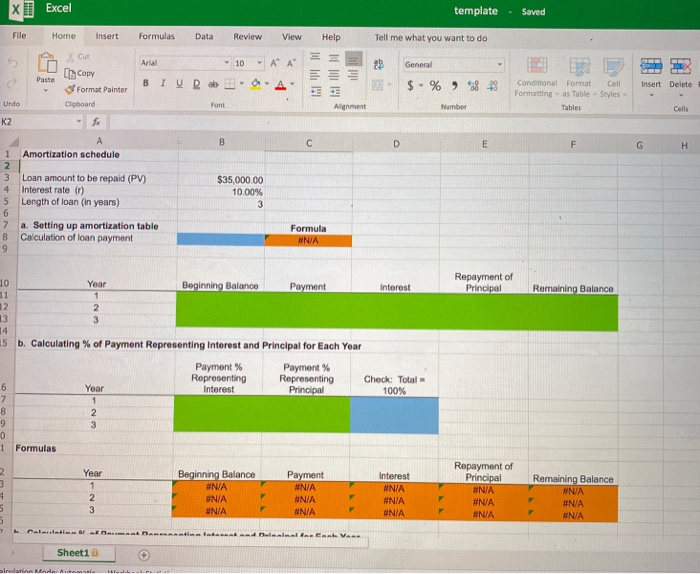Click the Excel app logo

pyautogui.click(x=22, y=10)
